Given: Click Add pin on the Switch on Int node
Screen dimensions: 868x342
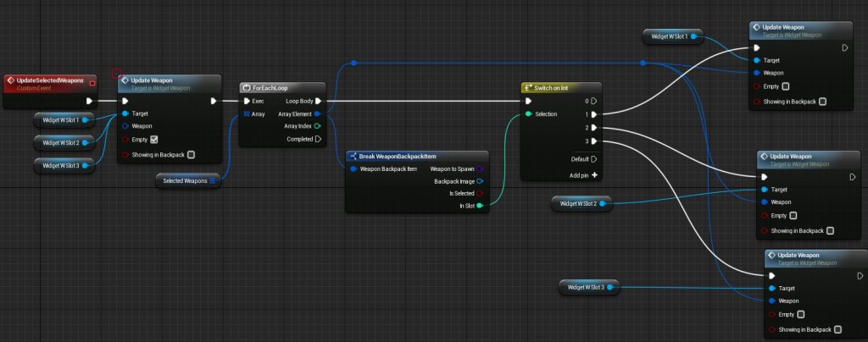Looking at the screenshot, I should (x=584, y=175).
